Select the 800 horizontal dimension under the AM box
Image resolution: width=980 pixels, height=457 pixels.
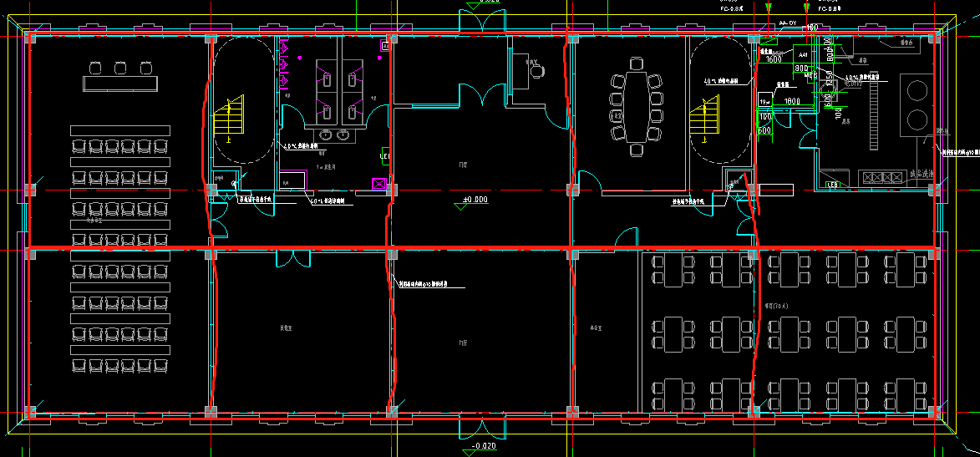click(802, 68)
